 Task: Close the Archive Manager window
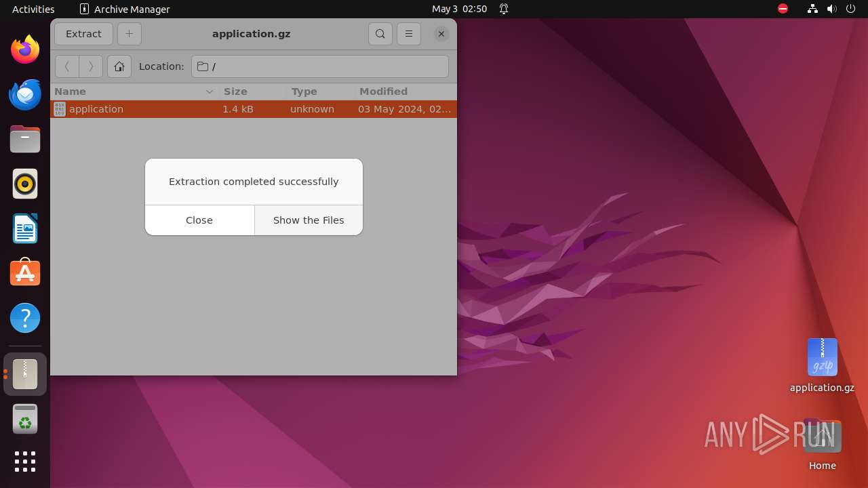point(441,34)
